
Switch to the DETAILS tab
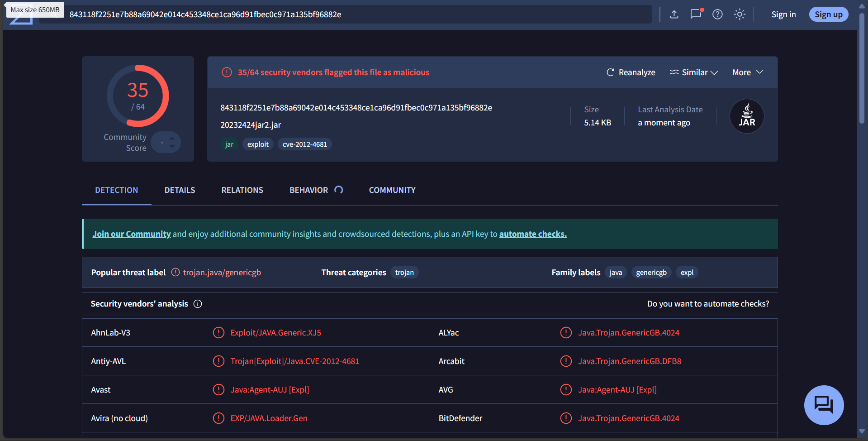click(x=180, y=190)
